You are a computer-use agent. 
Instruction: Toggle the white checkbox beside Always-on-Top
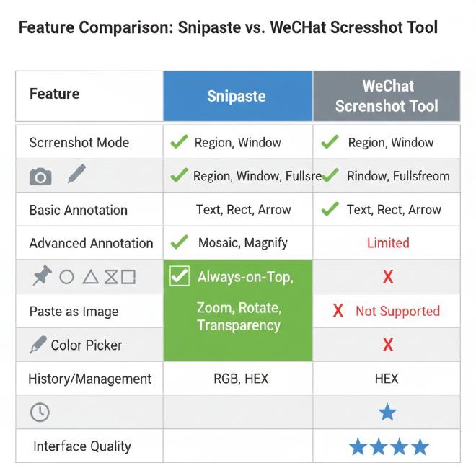click(179, 276)
